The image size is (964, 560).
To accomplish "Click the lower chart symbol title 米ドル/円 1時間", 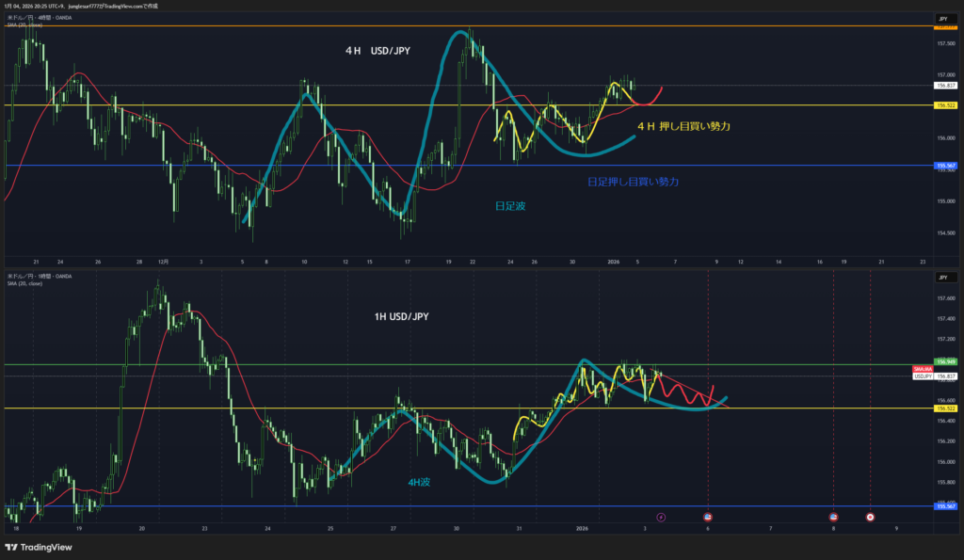I will (38, 277).
